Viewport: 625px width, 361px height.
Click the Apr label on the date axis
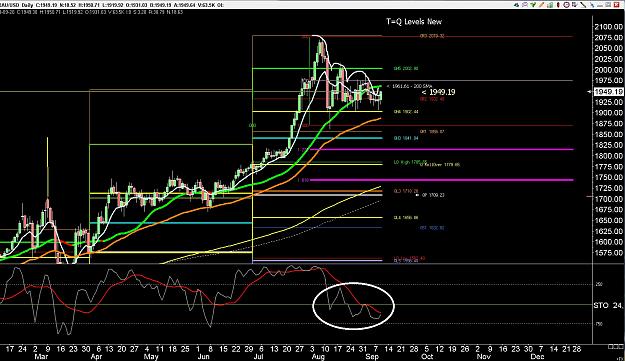click(96, 357)
